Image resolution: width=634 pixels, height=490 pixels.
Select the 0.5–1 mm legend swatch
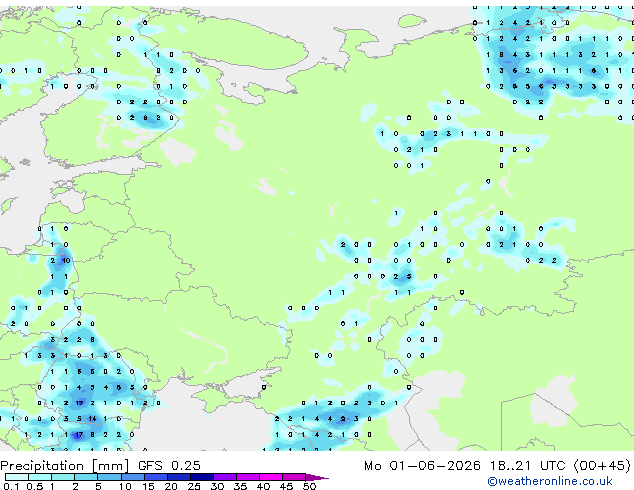click(40, 477)
